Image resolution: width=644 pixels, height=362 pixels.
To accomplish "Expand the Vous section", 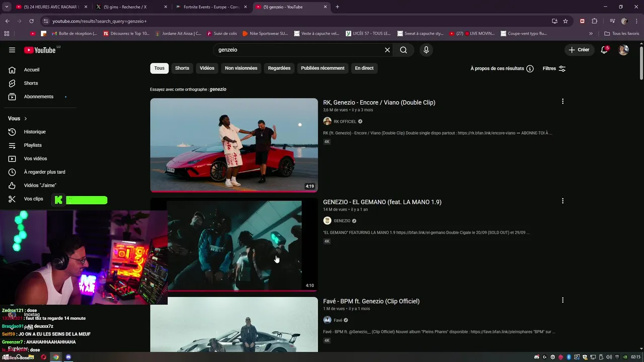I will pos(18,119).
